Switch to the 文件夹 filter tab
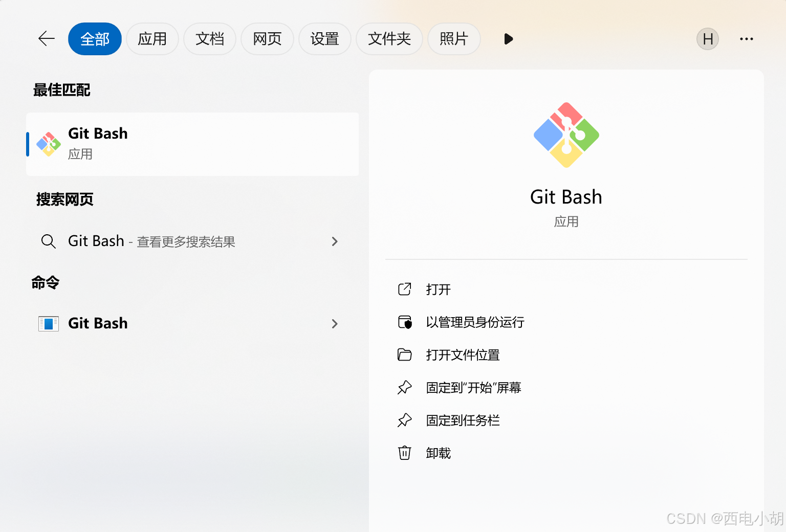This screenshot has width=786, height=532. (389, 39)
